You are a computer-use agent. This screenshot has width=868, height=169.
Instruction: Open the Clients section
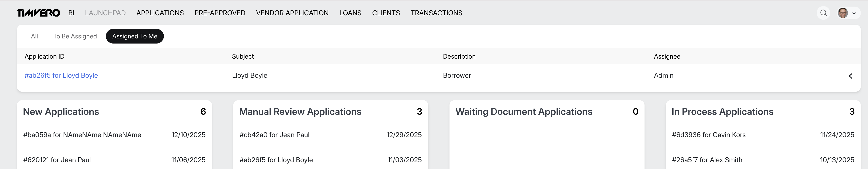click(386, 13)
